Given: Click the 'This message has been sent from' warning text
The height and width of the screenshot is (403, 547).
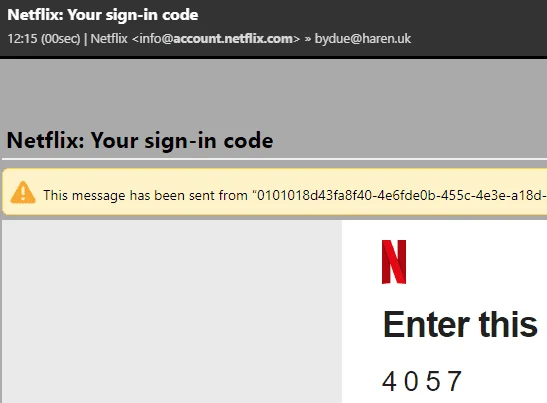Looking at the screenshot, I should [x=145, y=195].
